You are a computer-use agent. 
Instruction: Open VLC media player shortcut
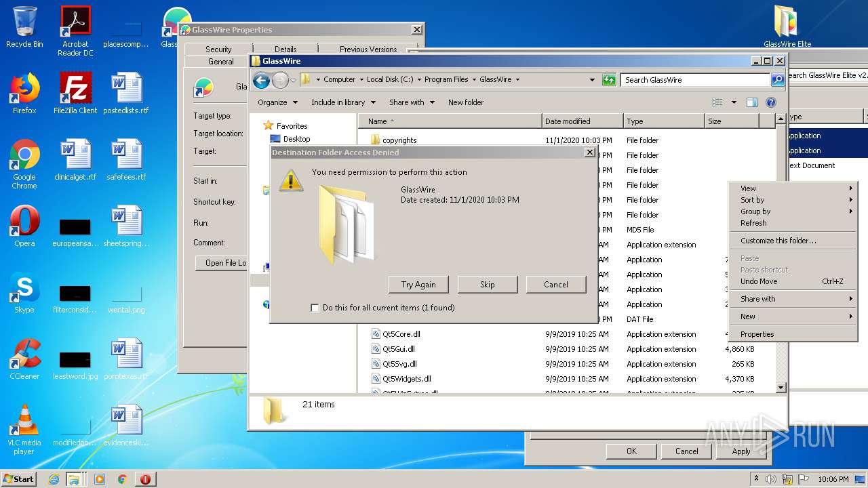click(24, 430)
